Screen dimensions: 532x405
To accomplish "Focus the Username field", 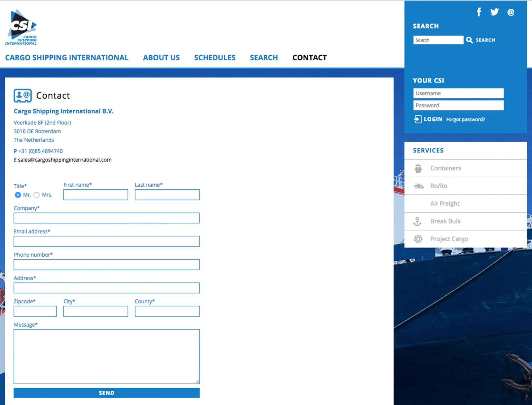I will click(x=458, y=93).
